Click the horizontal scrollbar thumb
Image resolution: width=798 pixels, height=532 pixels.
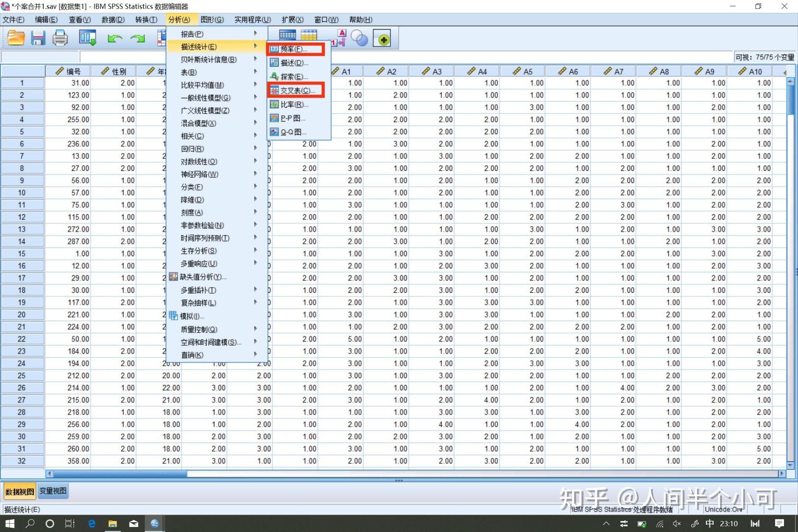click(x=120, y=474)
